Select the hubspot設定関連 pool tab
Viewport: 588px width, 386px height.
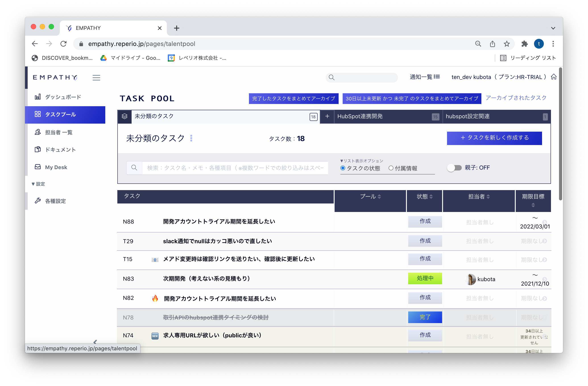(497, 116)
